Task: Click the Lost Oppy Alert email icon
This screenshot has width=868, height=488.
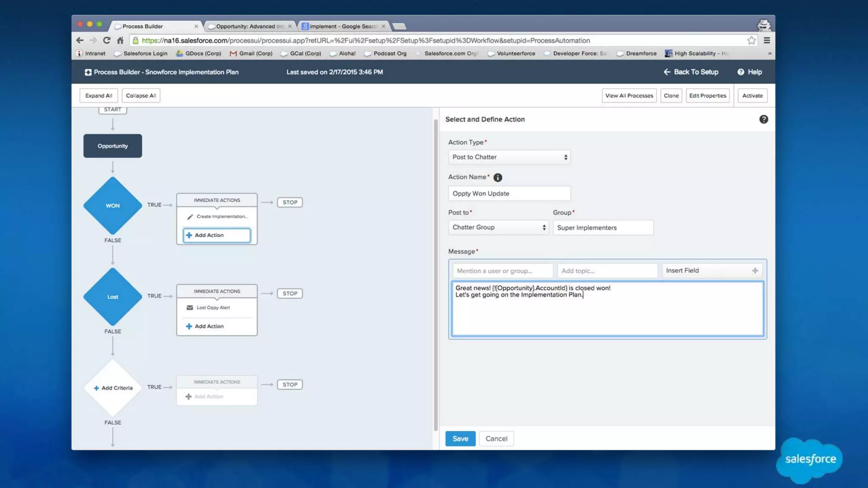Action: pos(190,308)
